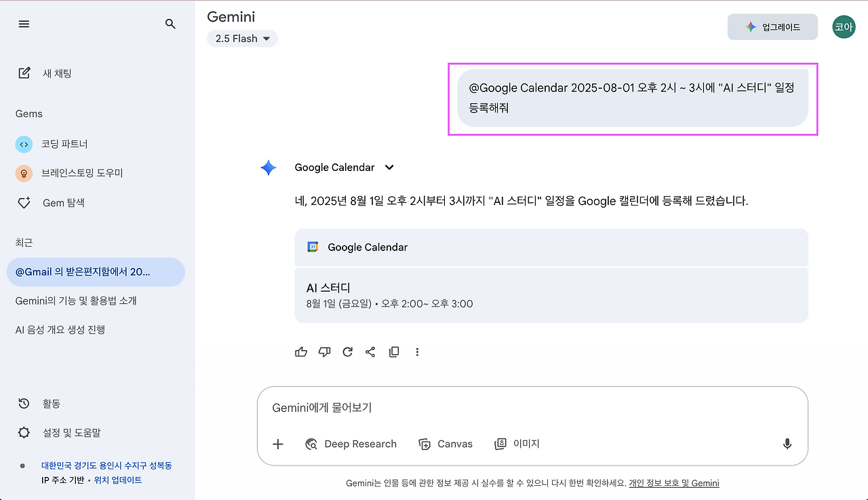This screenshot has width=868, height=500.
Task: Select Deep Research tool
Action: (351, 444)
